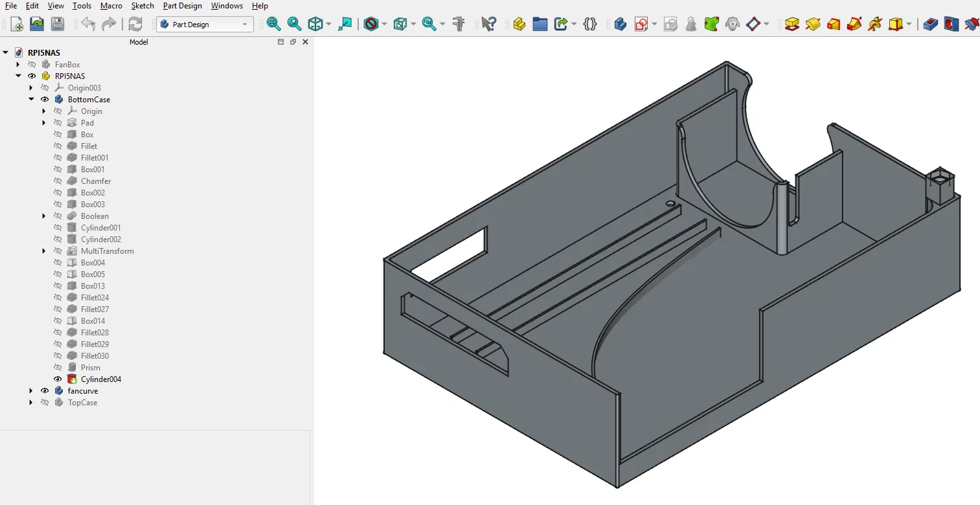
Task: Click the Measure distance caliper icon
Action: click(459, 24)
